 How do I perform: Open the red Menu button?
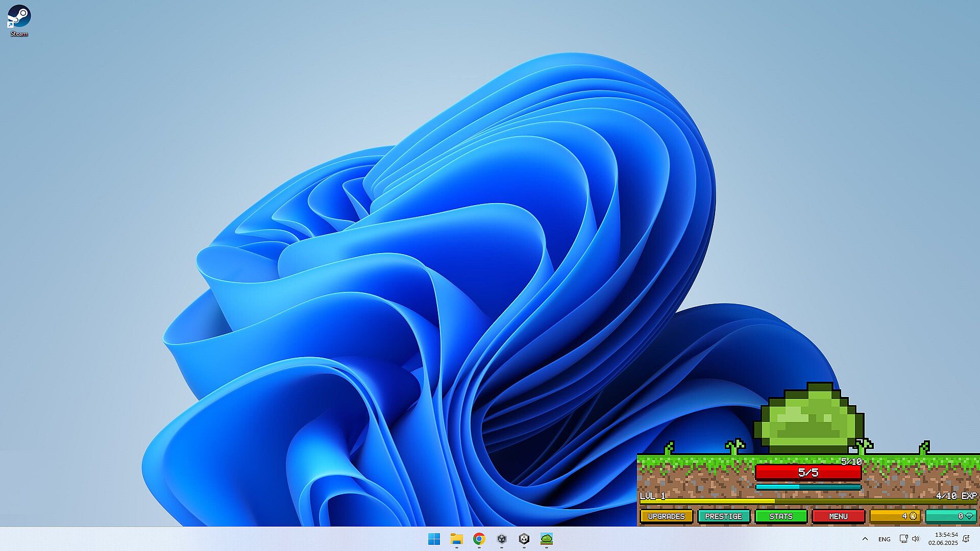(x=838, y=516)
